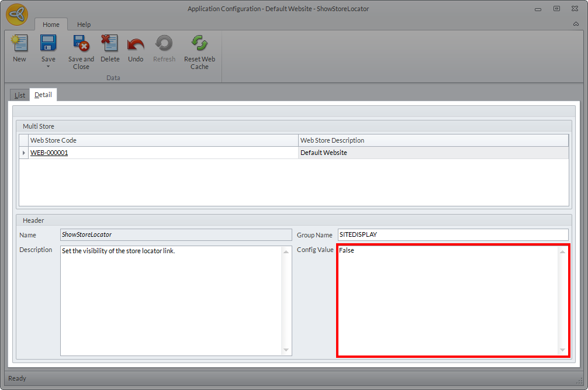
Task: Select the Detail tab
Action: tap(43, 95)
